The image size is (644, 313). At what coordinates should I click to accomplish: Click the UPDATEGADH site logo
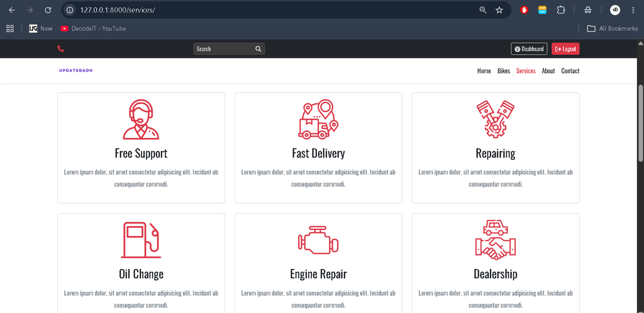pyautogui.click(x=75, y=71)
